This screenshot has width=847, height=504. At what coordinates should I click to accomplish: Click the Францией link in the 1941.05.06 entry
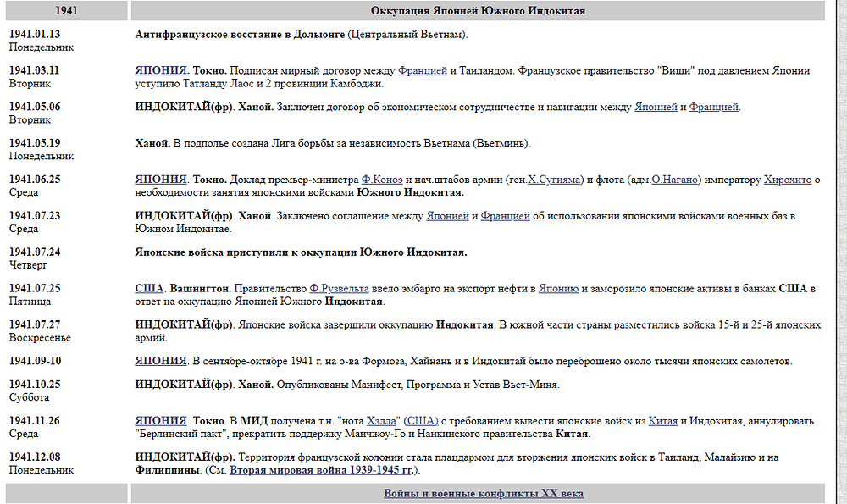713,108
